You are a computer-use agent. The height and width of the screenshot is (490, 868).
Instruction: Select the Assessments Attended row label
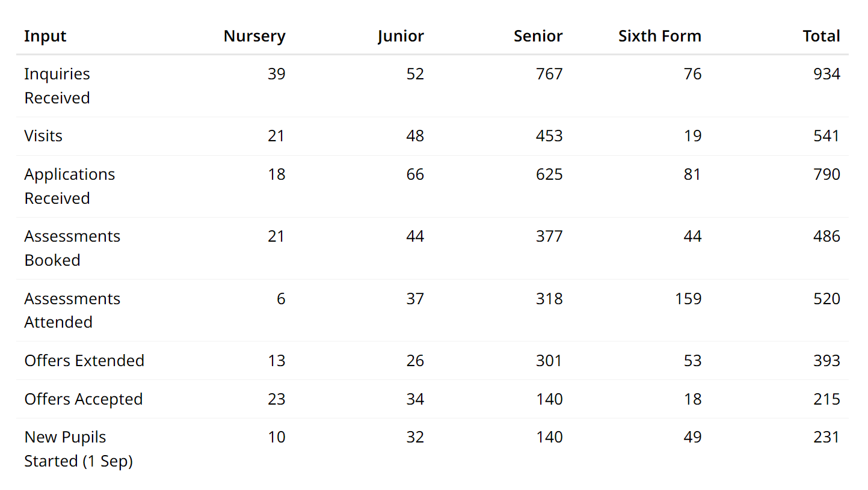pyautogui.click(x=72, y=310)
